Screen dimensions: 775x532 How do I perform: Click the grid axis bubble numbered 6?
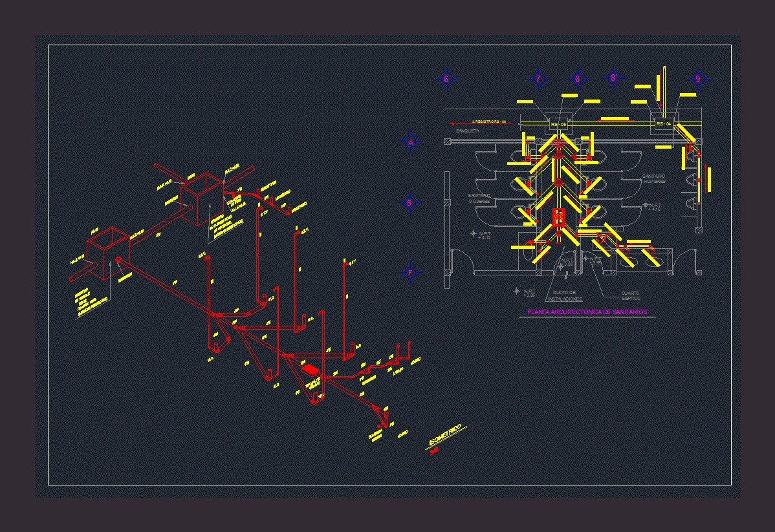(x=446, y=79)
